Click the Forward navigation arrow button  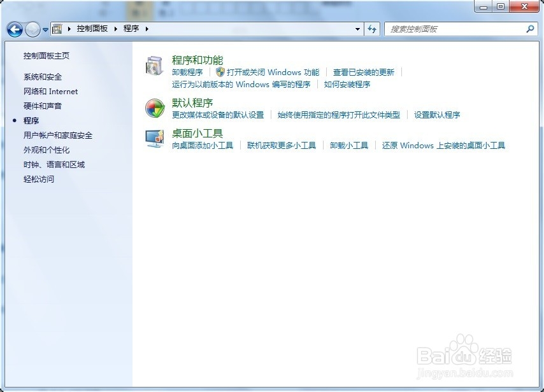point(33,29)
